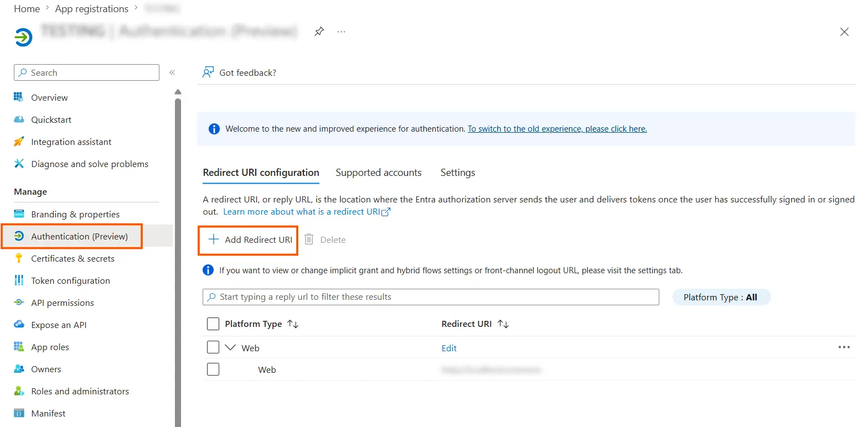Focus the reply url filter field
Viewport: 868px width, 427px height.
point(431,297)
